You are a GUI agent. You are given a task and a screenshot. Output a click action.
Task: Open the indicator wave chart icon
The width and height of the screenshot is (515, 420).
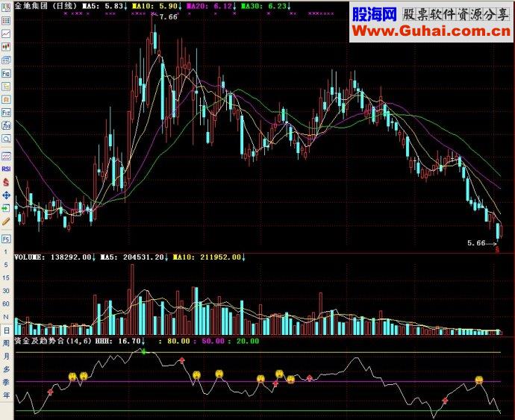tap(6, 156)
